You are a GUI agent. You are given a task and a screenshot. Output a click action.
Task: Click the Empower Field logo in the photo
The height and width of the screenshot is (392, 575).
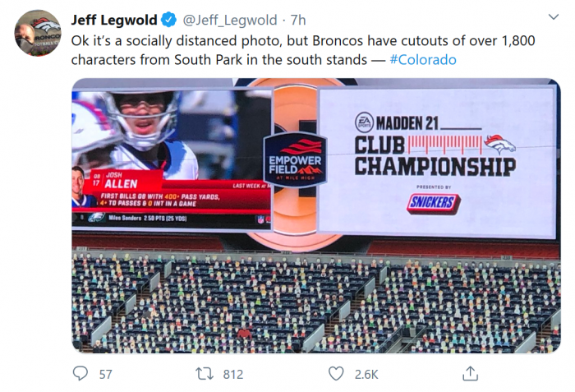point(295,159)
